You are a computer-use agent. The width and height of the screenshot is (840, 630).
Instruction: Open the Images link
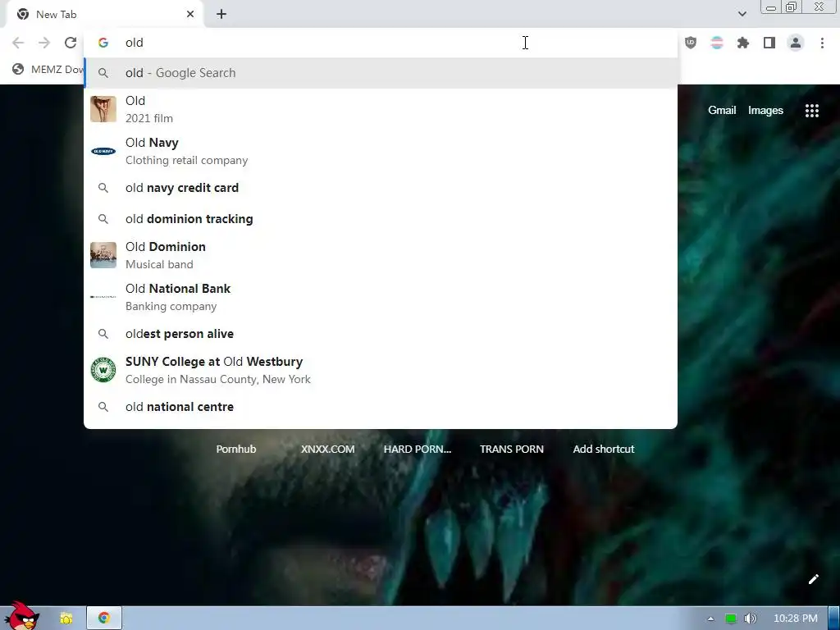(x=765, y=111)
